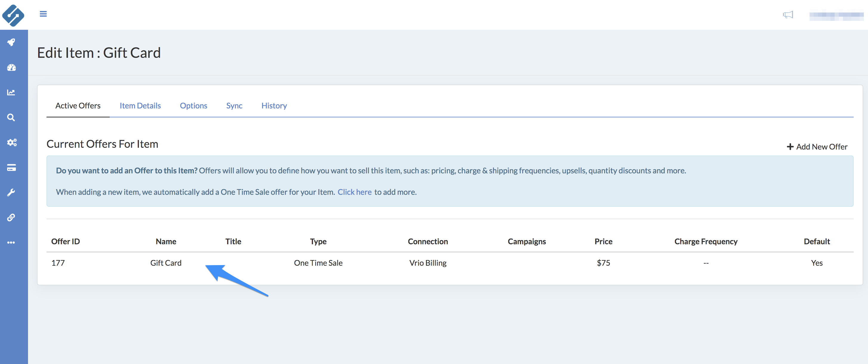This screenshot has width=868, height=364.
Task: Click the Add New Offer button
Action: 817,147
